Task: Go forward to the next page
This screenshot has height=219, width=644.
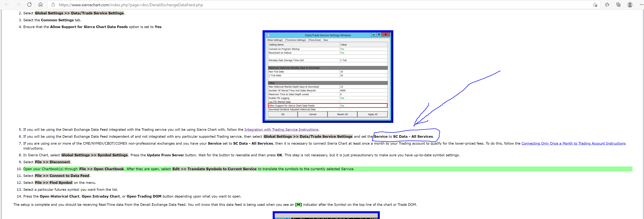Action: coord(18,5)
